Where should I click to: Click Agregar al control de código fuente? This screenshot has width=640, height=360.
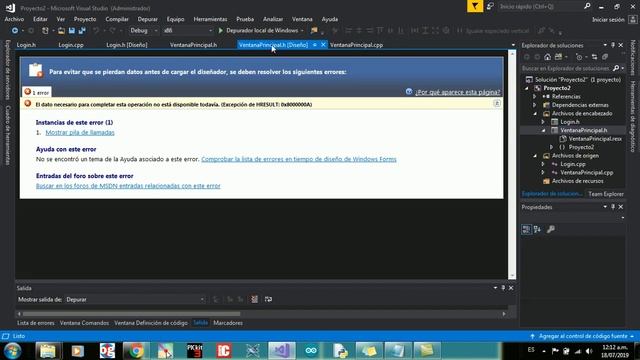[583, 336]
